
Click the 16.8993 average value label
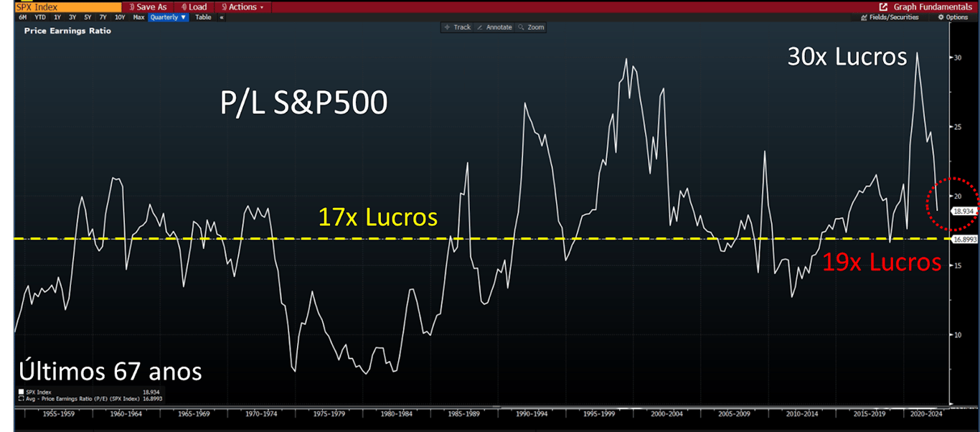click(963, 240)
